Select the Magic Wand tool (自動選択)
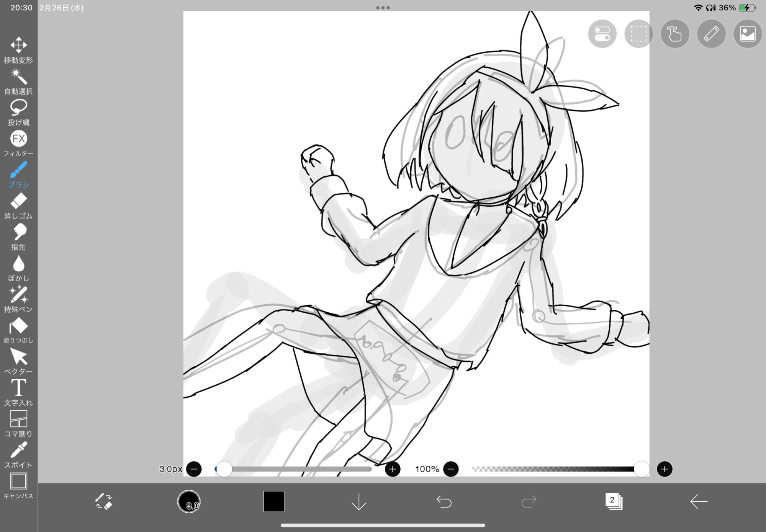The height and width of the screenshot is (532, 766). [18, 82]
